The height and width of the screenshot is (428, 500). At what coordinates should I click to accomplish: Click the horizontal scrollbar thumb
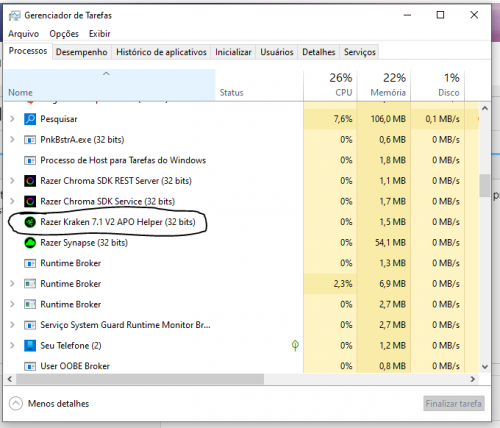coord(140,379)
